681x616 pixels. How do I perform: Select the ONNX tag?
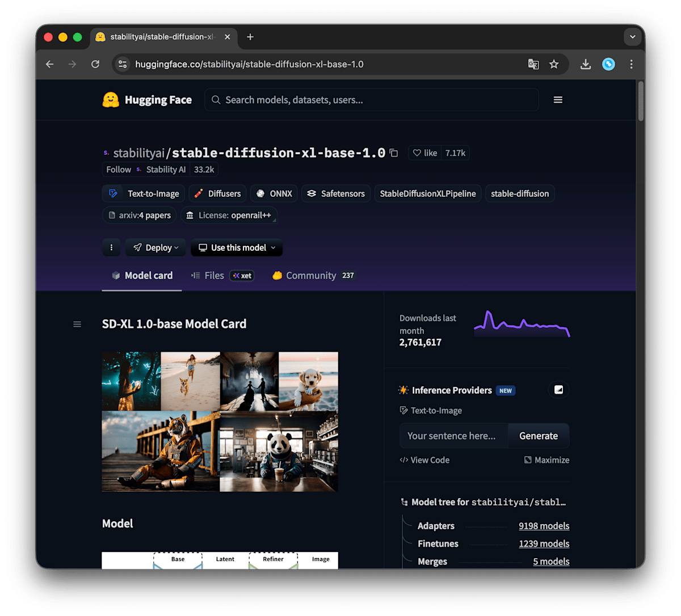pos(274,193)
